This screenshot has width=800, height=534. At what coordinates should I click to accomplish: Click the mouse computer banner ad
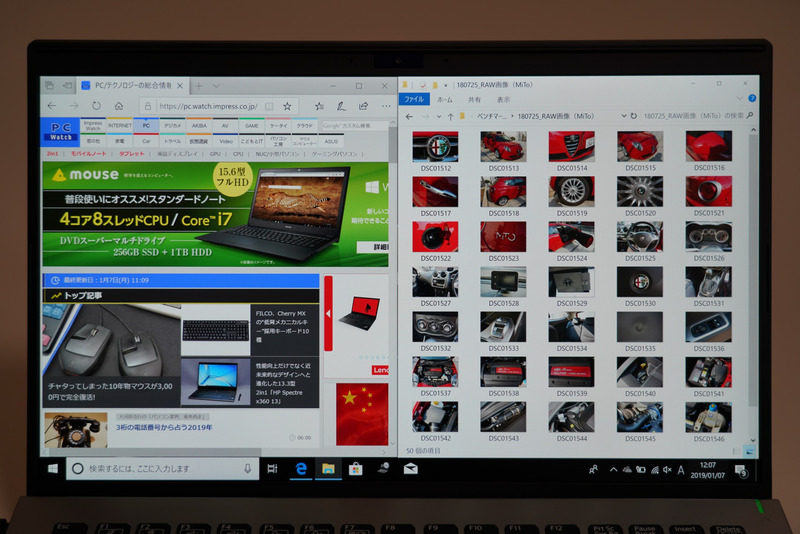(x=215, y=214)
